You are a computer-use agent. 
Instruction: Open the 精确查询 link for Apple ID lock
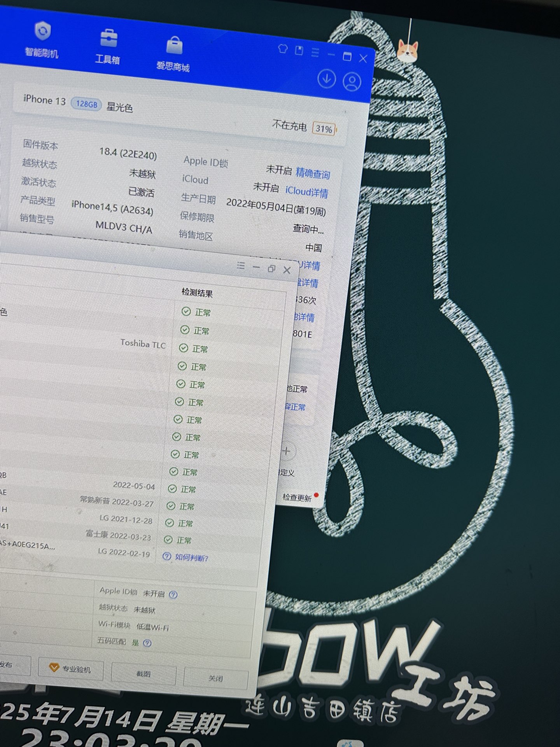coord(313,173)
